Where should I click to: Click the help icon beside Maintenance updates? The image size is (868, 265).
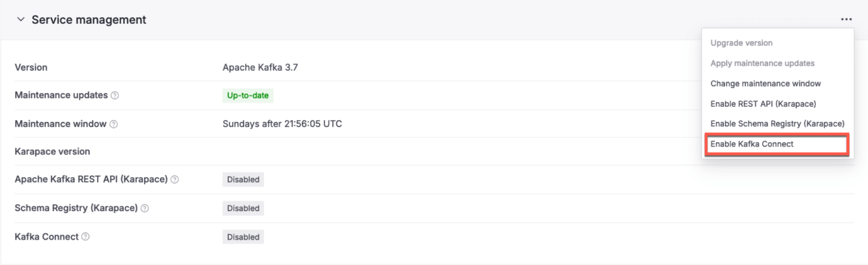tap(115, 95)
